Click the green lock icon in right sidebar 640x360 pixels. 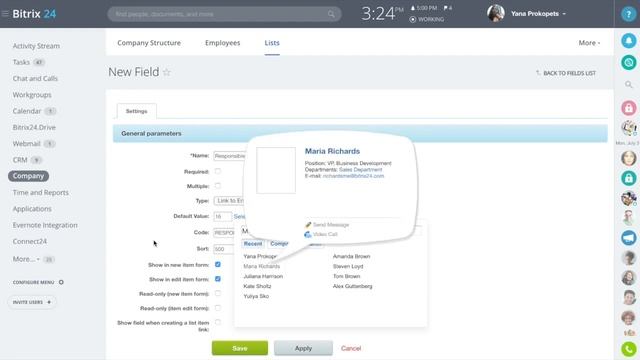(x=629, y=178)
